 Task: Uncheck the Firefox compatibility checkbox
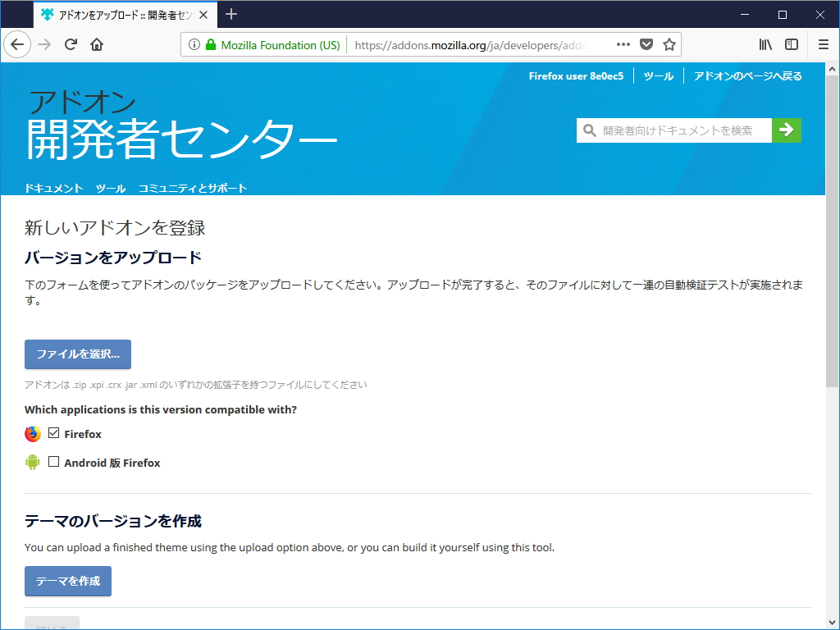pyautogui.click(x=52, y=432)
